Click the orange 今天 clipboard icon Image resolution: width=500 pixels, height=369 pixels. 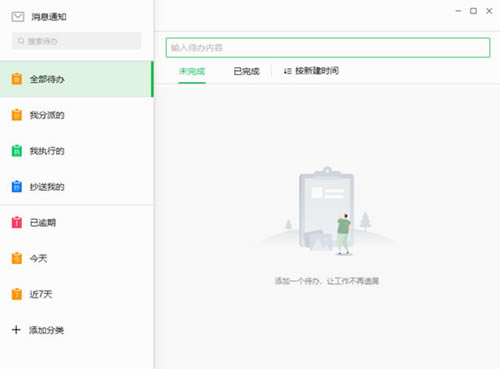17,258
